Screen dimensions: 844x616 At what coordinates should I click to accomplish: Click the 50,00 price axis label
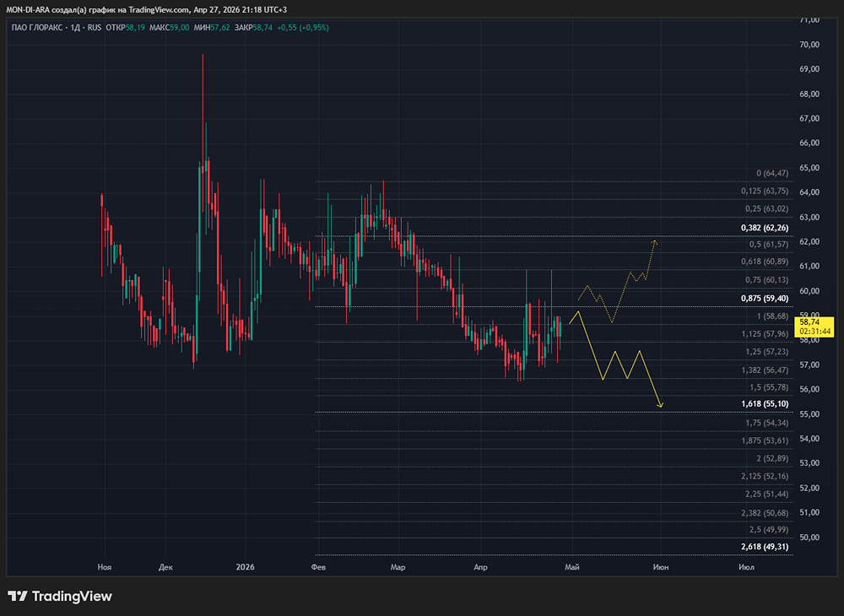tap(809, 538)
